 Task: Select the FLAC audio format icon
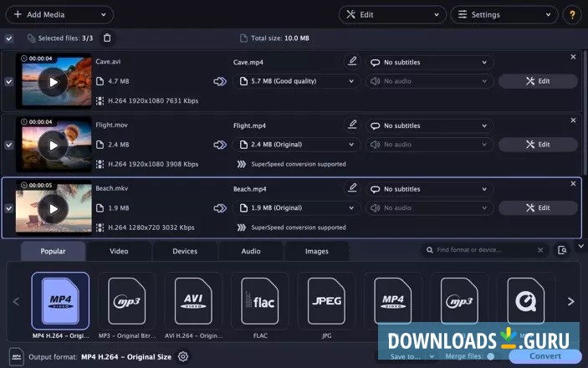260,301
